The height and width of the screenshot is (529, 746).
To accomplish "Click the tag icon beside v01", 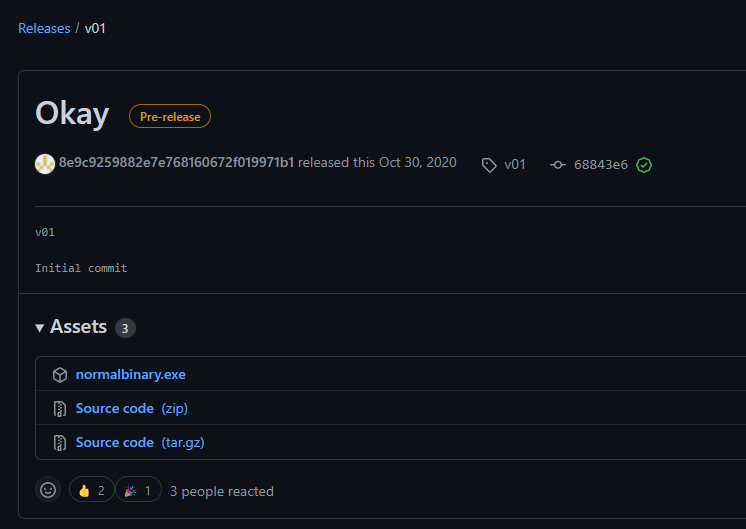I will (489, 165).
